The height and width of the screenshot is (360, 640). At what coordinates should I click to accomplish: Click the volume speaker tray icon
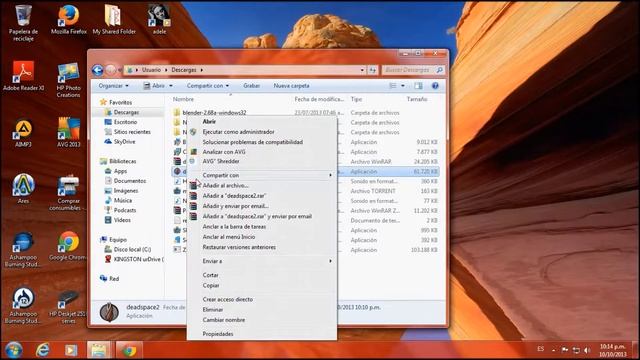[587, 350]
